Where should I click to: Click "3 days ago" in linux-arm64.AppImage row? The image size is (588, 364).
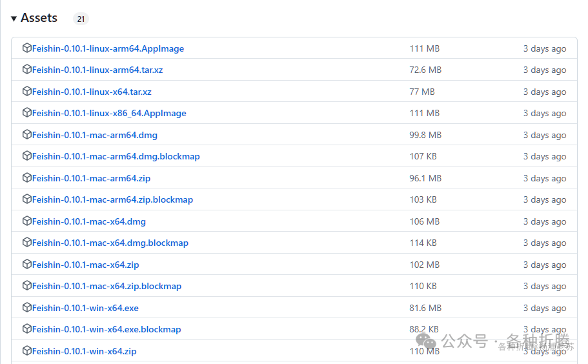[x=545, y=49]
